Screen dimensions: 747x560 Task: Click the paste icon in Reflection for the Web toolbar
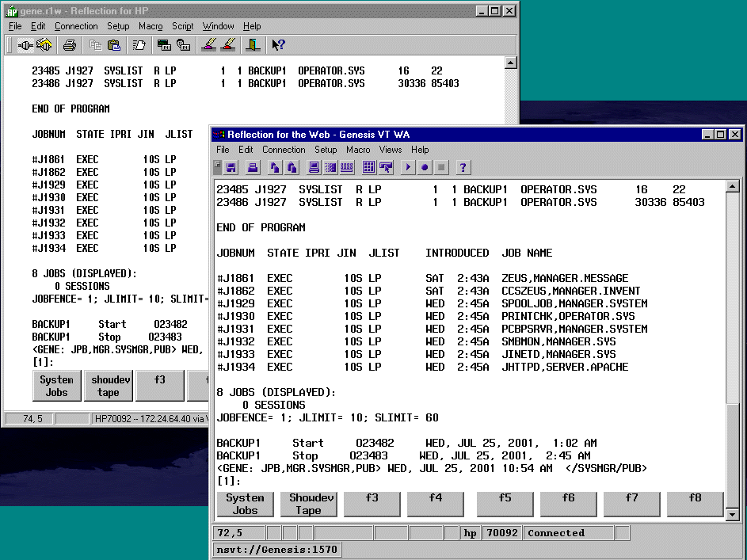tap(292, 167)
